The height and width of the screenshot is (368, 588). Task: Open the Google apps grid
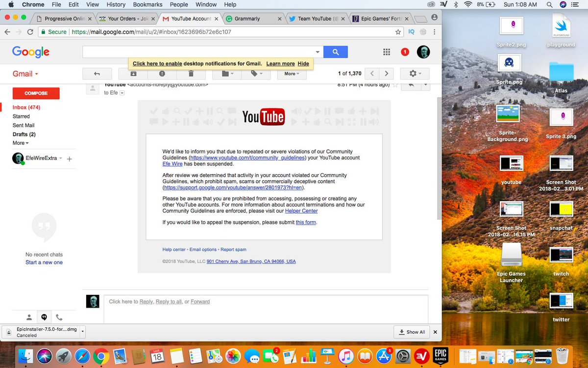point(387,52)
